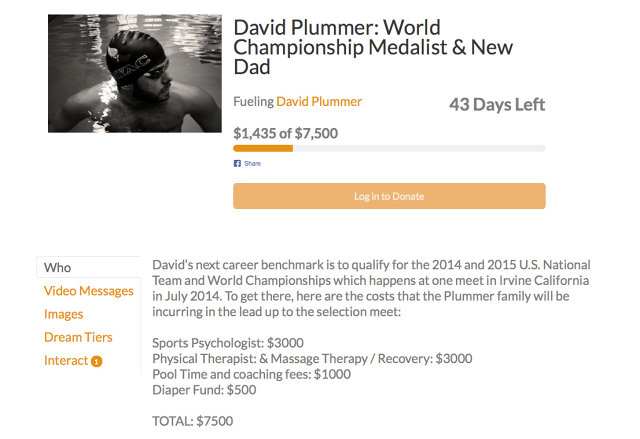Click the Diaper Fund: $500 line
This screenshot has width=640, height=439.
click(x=204, y=390)
